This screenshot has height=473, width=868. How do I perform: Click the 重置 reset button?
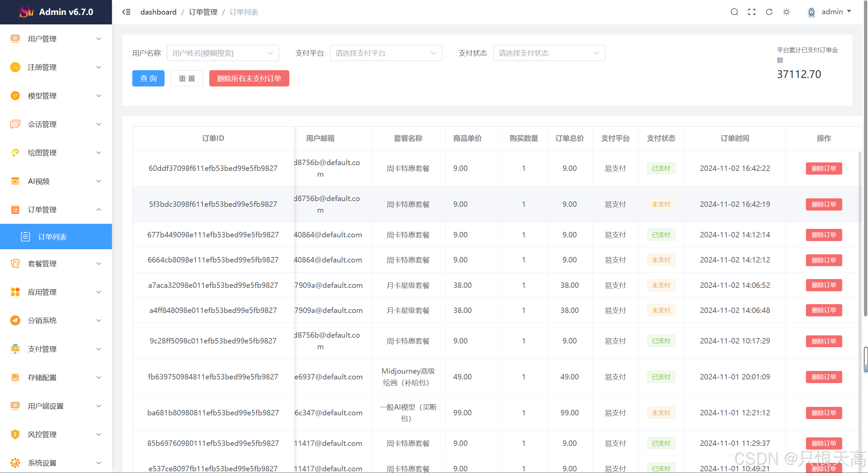point(187,78)
